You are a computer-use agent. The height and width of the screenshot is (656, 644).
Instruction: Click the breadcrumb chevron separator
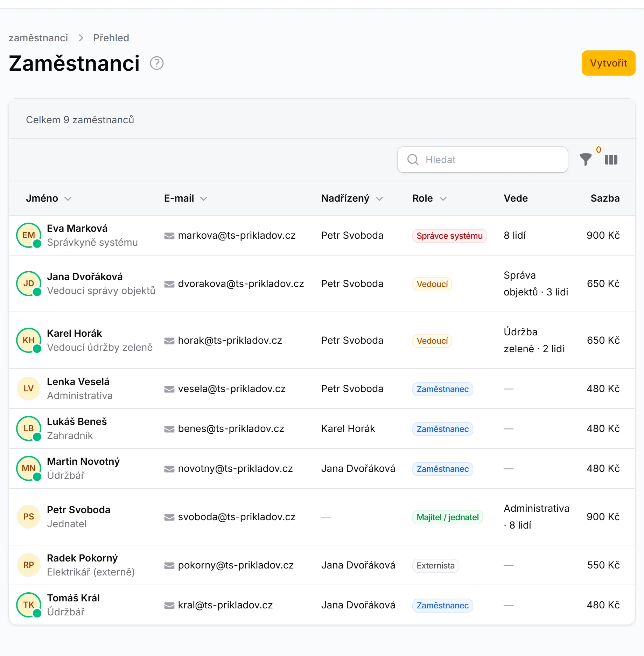81,38
